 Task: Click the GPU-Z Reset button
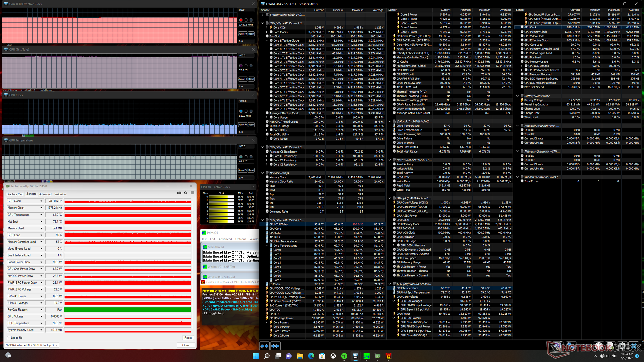click(x=188, y=338)
